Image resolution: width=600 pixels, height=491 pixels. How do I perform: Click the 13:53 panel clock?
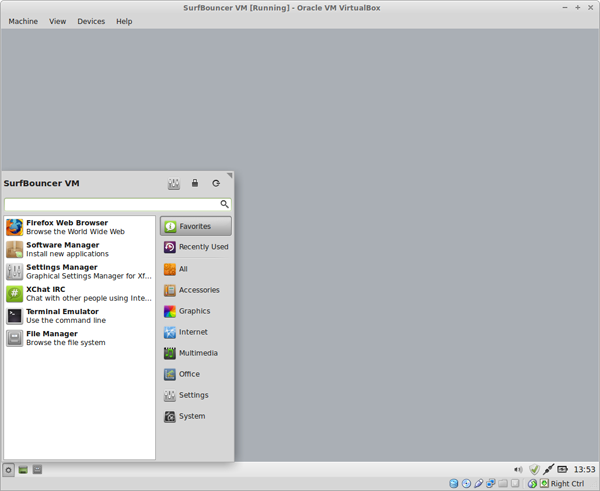(x=584, y=470)
